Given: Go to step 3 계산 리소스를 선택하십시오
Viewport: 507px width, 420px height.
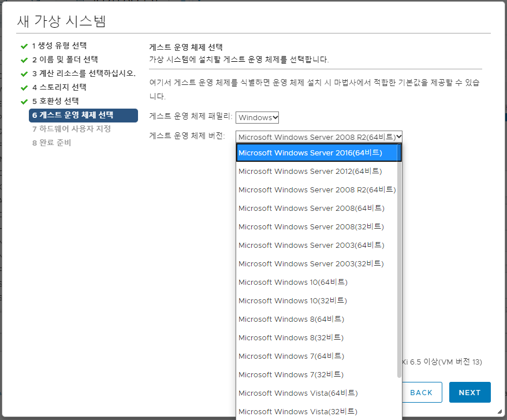Looking at the screenshot, I should click(84, 73).
